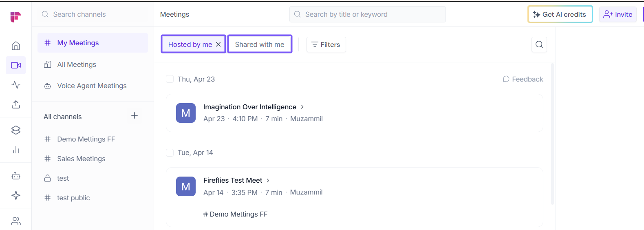
Task: Expand Imagination Over Intelligence meeting chevron
Action: 302,107
